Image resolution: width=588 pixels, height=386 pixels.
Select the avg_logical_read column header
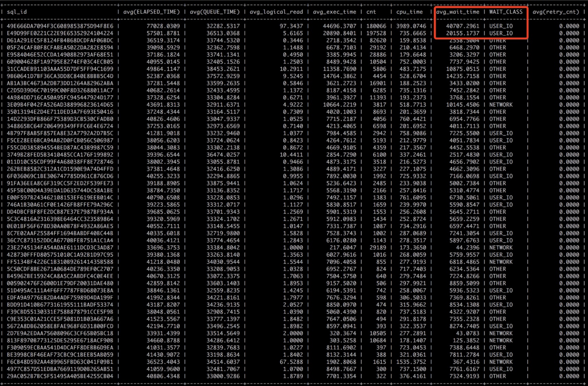tap(276, 12)
